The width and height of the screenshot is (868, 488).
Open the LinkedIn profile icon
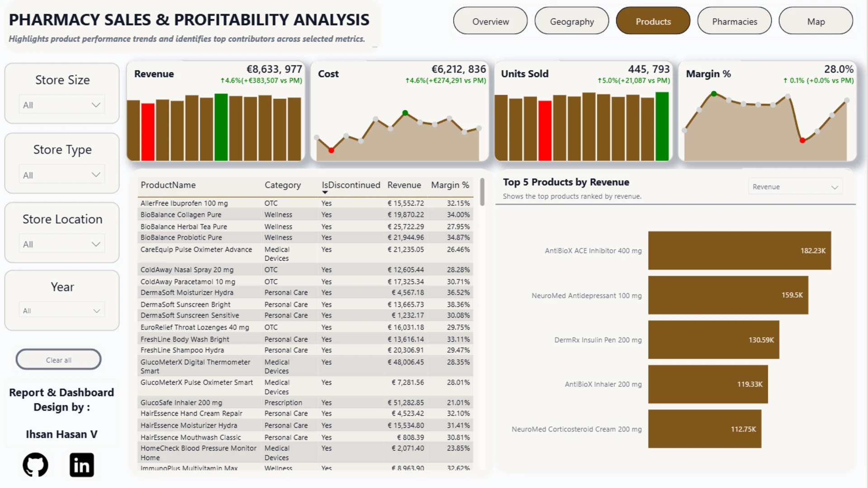[82, 465]
